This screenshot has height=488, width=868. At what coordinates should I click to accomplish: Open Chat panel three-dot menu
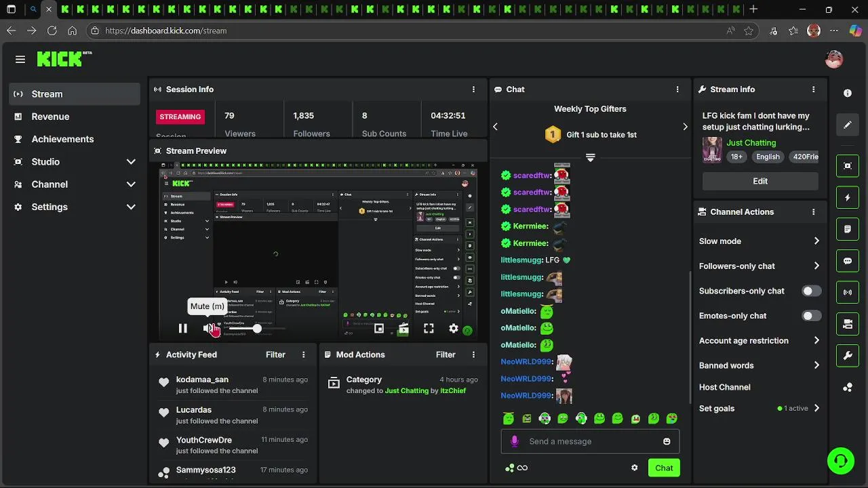tap(677, 89)
